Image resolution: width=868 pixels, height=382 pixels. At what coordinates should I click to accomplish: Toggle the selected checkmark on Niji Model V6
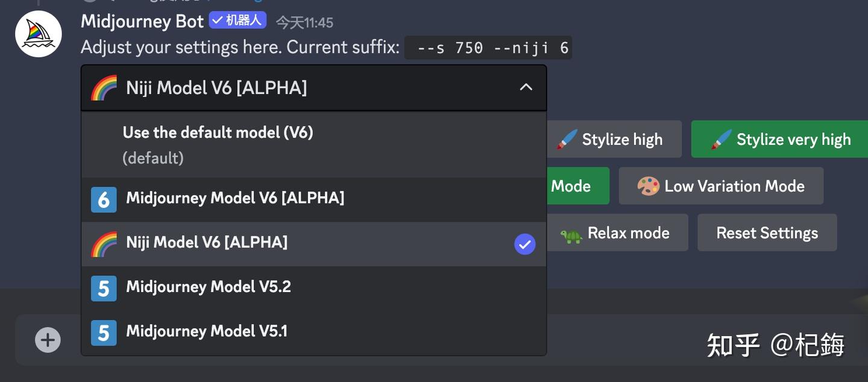pyautogui.click(x=524, y=244)
